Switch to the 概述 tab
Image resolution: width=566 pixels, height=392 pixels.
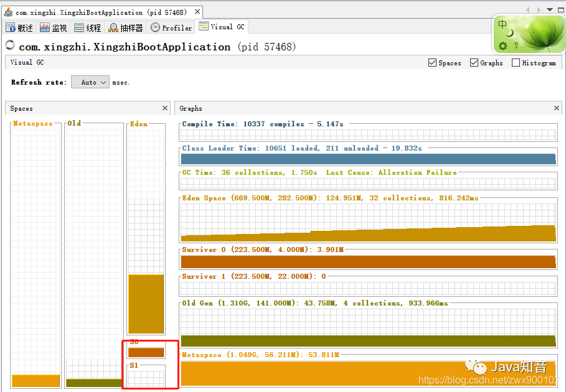coord(19,28)
